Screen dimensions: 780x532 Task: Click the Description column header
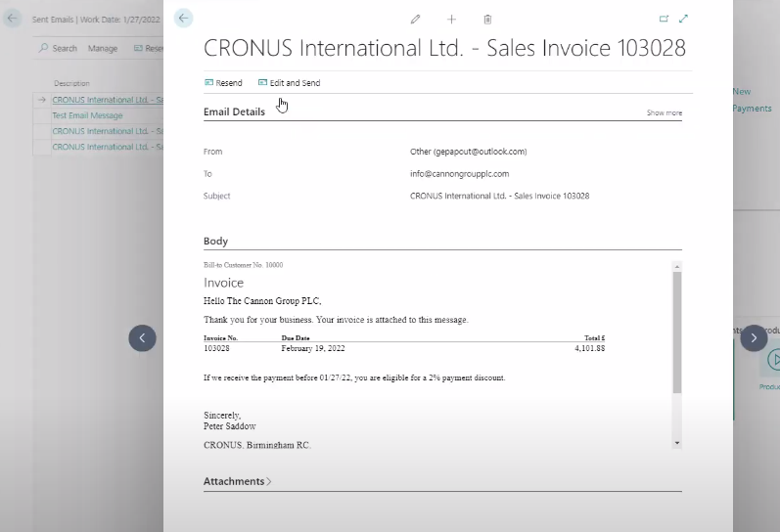coord(71,83)
